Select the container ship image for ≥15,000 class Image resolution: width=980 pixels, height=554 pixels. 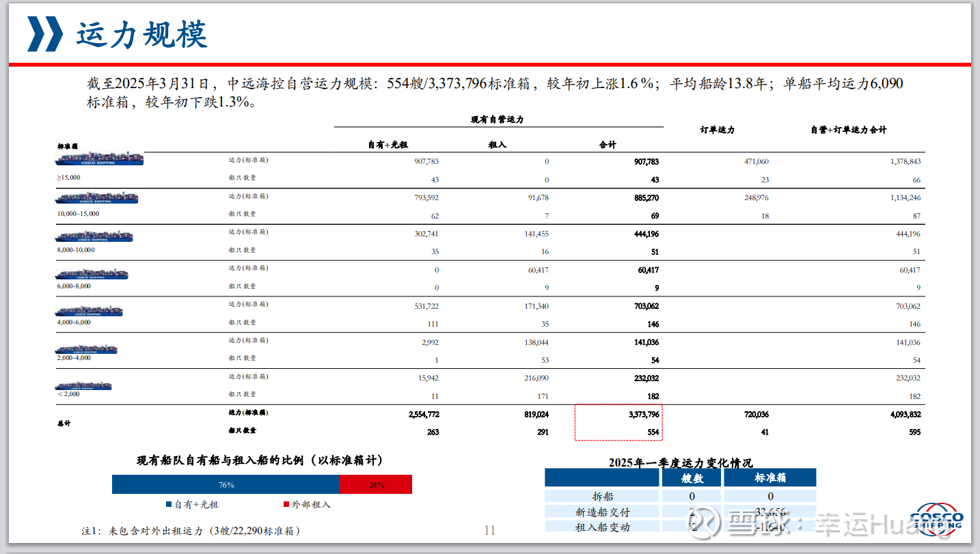point(100,158)
